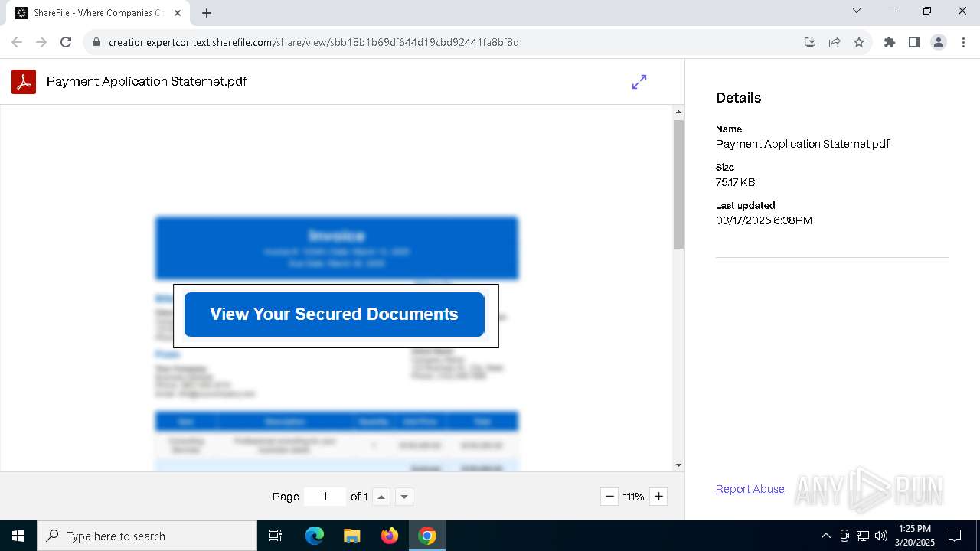Click the 75.17 KB size value

[x=736, y=182]
